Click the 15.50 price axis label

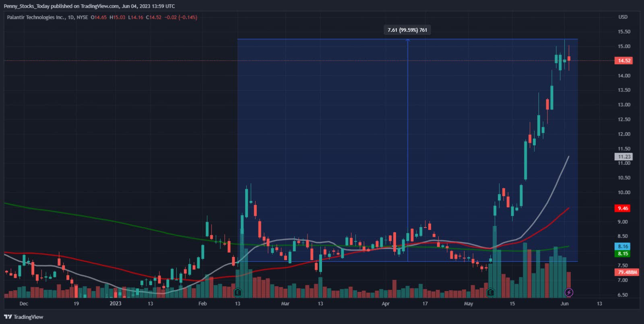tap(624, 32)
